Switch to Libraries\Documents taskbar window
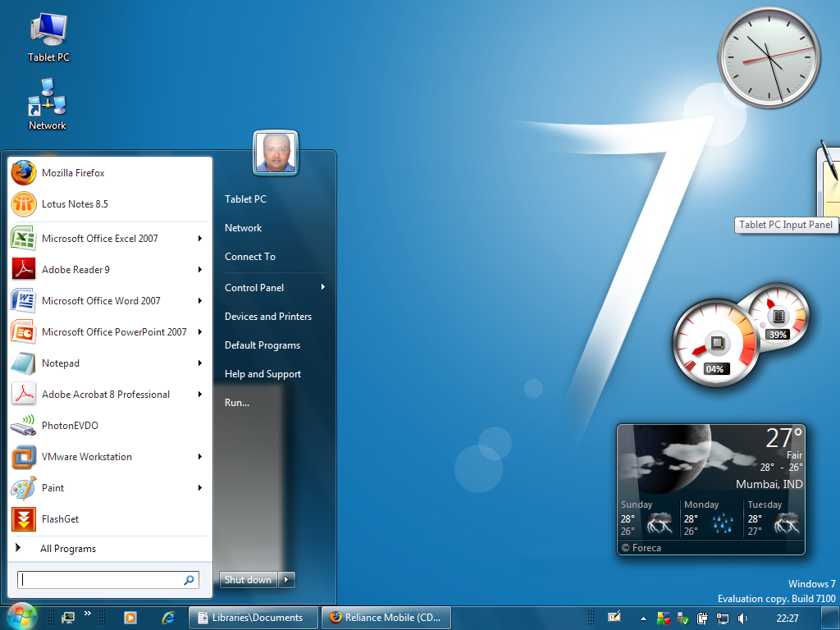This screenshot has height=630, width=840. point(253,618)
